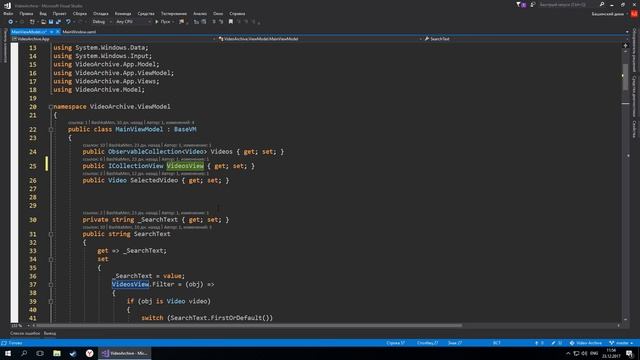This screenshot has width=640, height=360.
Task: Click the git branch master indicator
Action: click(x=621, y=343)
